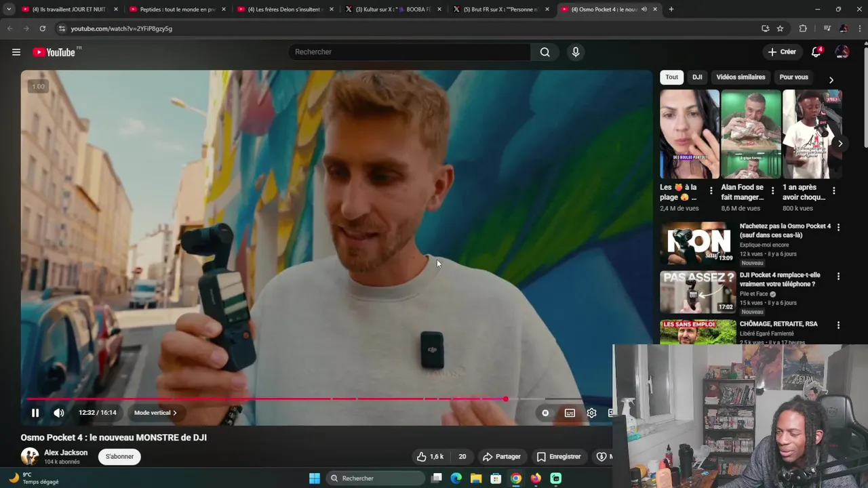Pause the video
This screenshot has height=488, width=868.
coord(35,413)
